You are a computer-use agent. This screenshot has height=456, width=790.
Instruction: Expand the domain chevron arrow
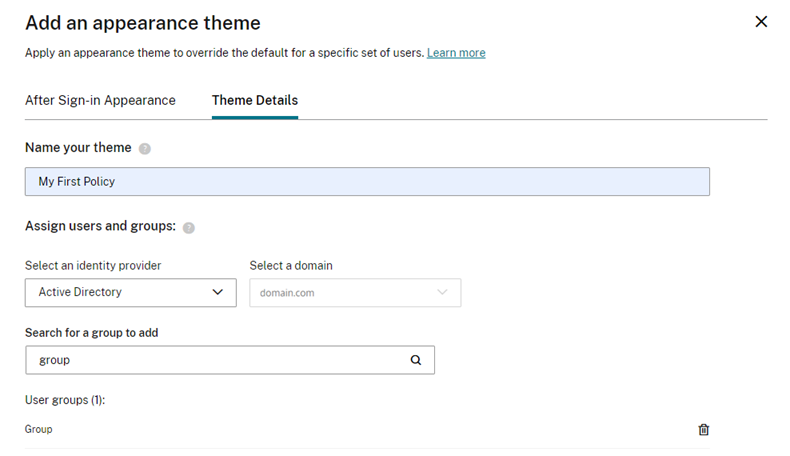tap(443, 292)
